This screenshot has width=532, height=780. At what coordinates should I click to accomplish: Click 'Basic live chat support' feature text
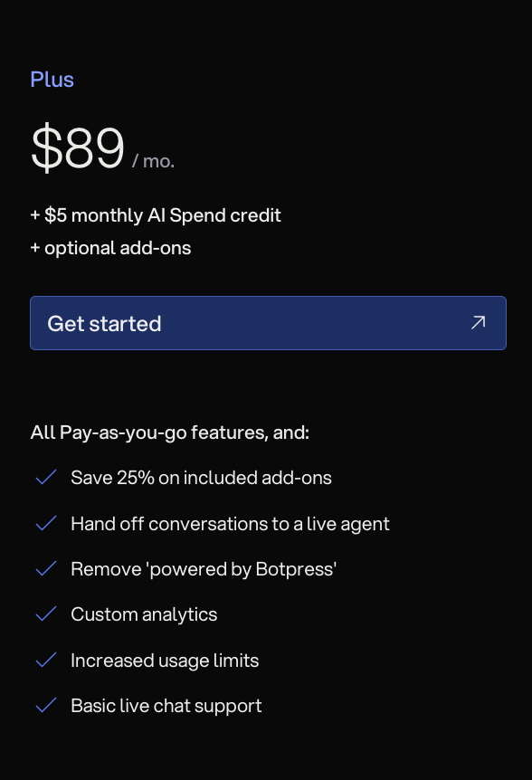click(x=166, y=706)
